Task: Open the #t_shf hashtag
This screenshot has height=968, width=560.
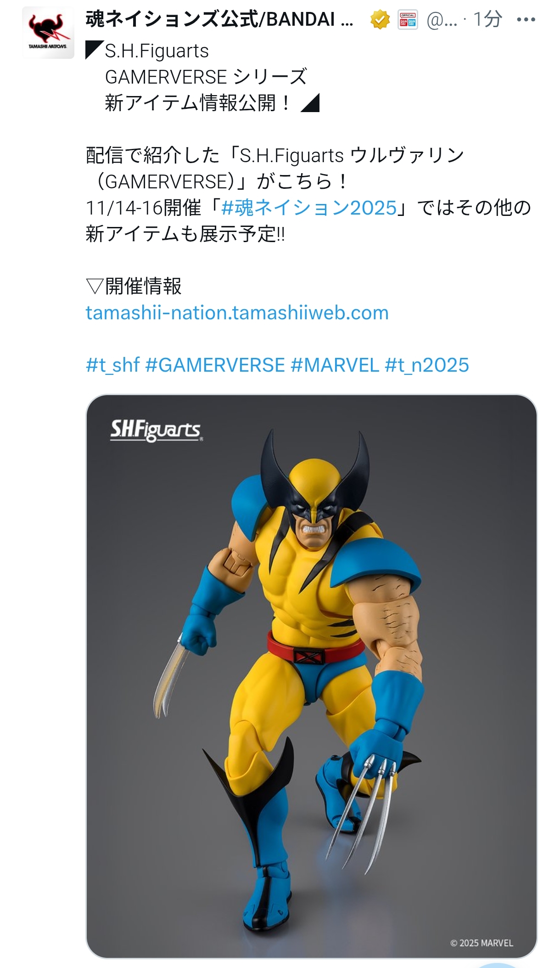Action: (x=112, y=366)
